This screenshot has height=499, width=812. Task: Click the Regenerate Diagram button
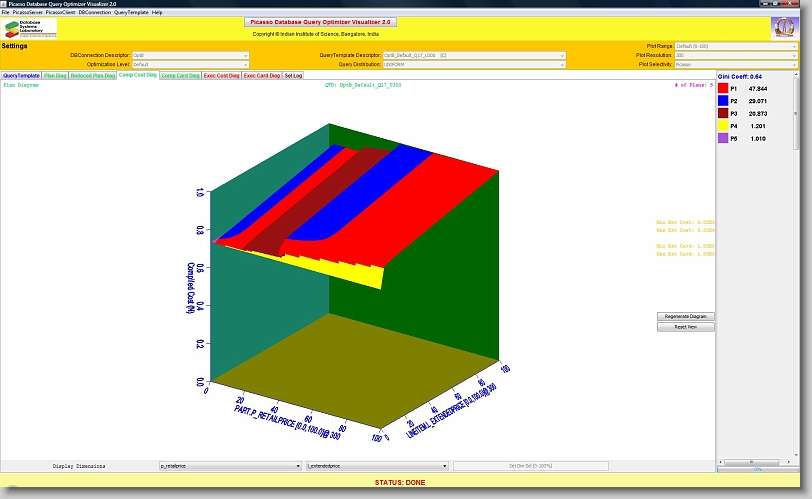[x=685, y=316]
